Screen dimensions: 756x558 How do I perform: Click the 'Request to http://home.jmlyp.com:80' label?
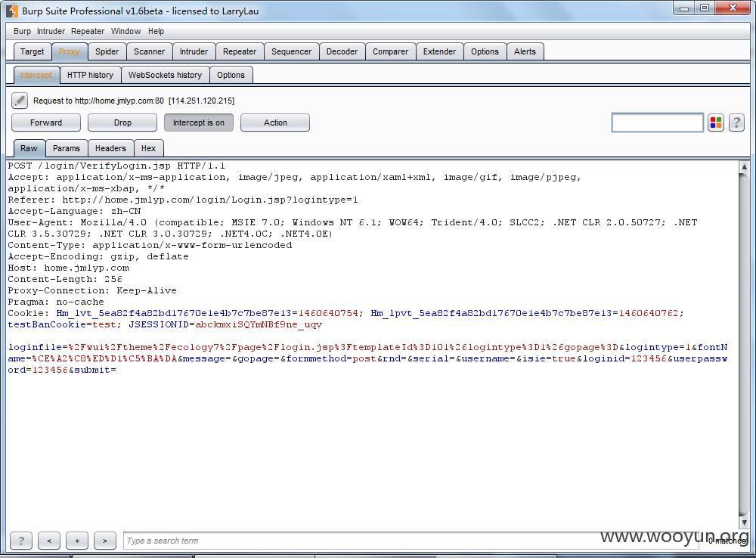click(98, 101)
